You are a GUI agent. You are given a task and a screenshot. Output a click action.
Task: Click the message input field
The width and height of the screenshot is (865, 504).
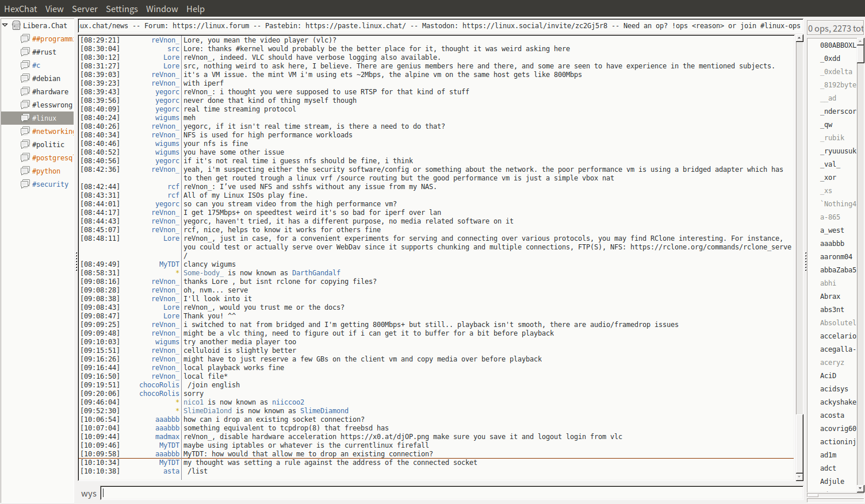click(451, 493)
